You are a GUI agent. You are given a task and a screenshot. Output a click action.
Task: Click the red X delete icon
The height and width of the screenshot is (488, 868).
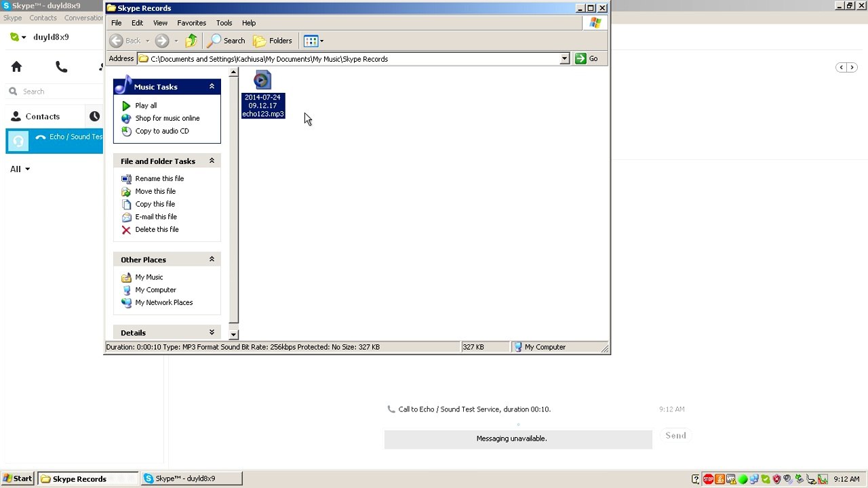click(126, 230)
